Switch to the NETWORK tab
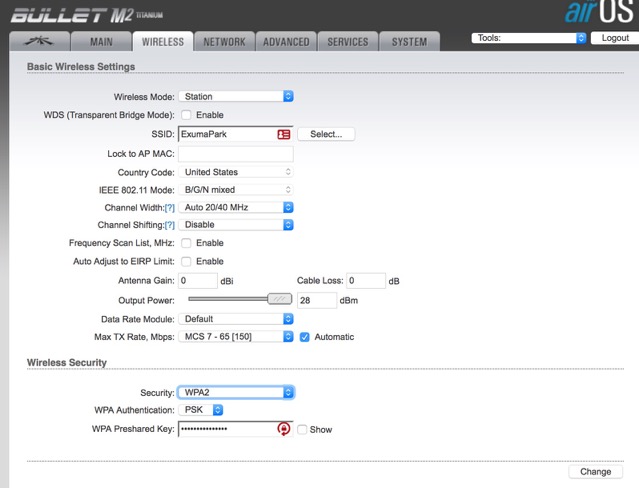 coord(224,42)
